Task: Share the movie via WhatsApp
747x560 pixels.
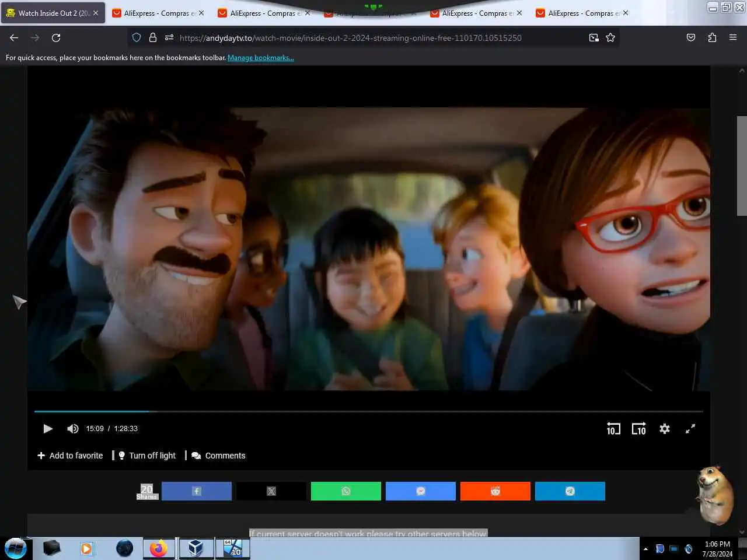Action: tap(346, 491)
